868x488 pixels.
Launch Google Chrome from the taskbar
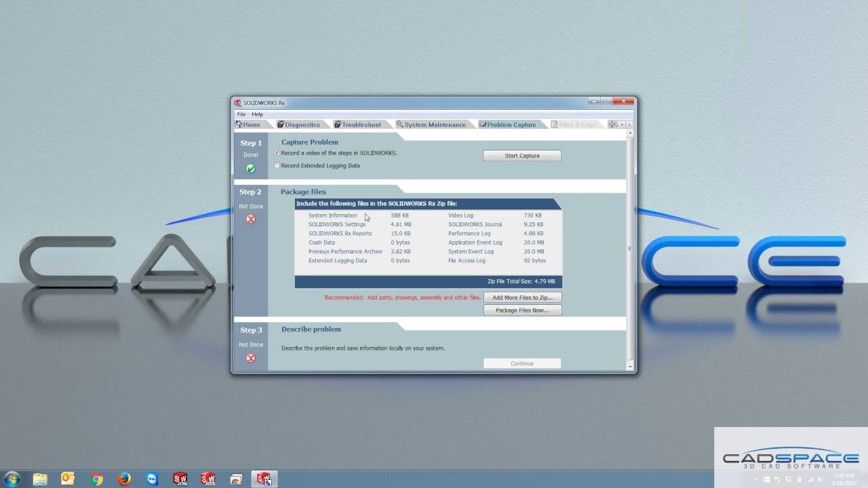[x=96, y=479]
